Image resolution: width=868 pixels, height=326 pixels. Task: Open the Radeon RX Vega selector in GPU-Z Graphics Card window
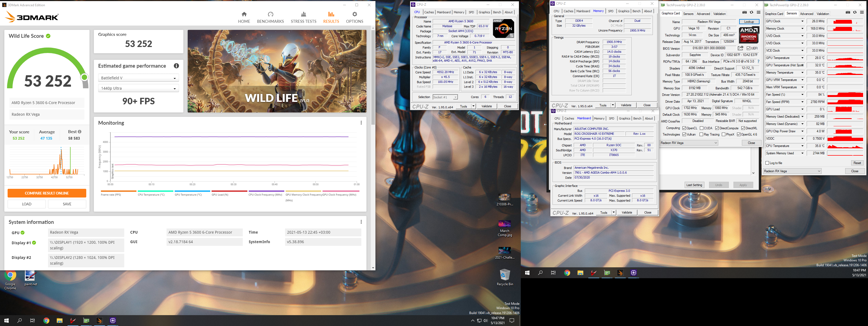tap(689, 143)
